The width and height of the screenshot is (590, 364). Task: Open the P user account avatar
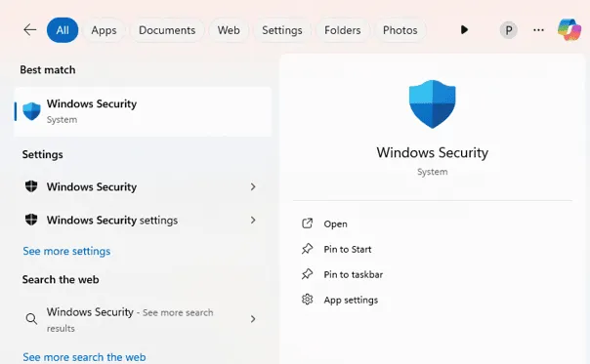[x=508, y=30]
